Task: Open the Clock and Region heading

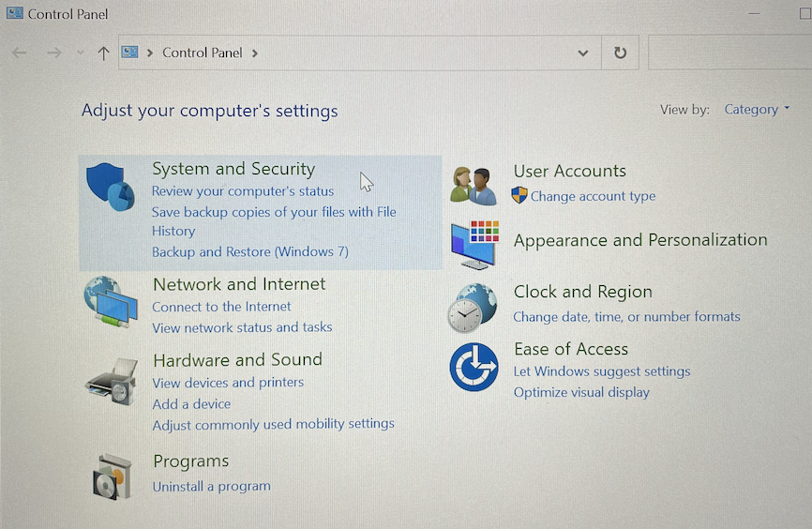Action: click(582, 292)
